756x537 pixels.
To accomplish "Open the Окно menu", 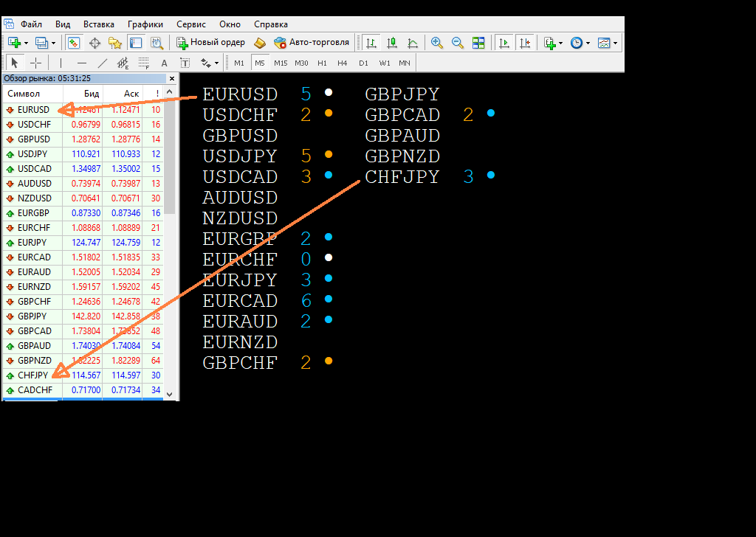I will pyautogui.click(x=230, y=24).
